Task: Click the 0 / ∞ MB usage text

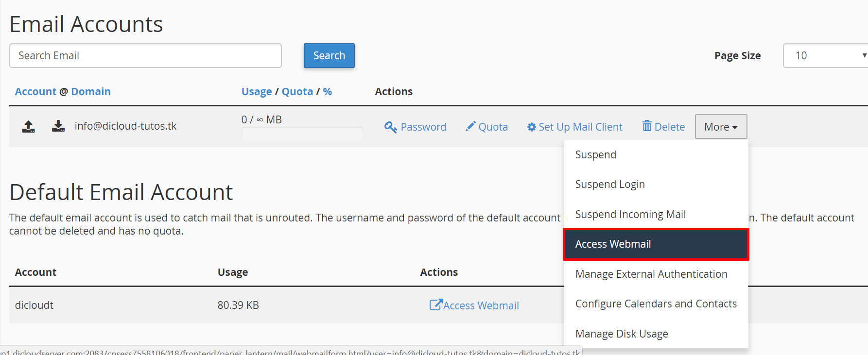Action: tap(261, 119)
